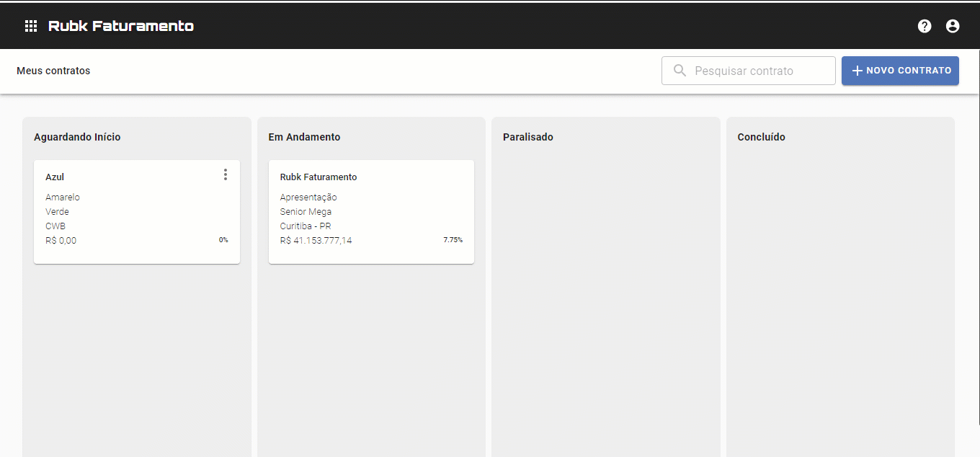The height and width of the screenshot is (457, 980).
Task: Open the user account icon
Action: click(x=953, y=26)
